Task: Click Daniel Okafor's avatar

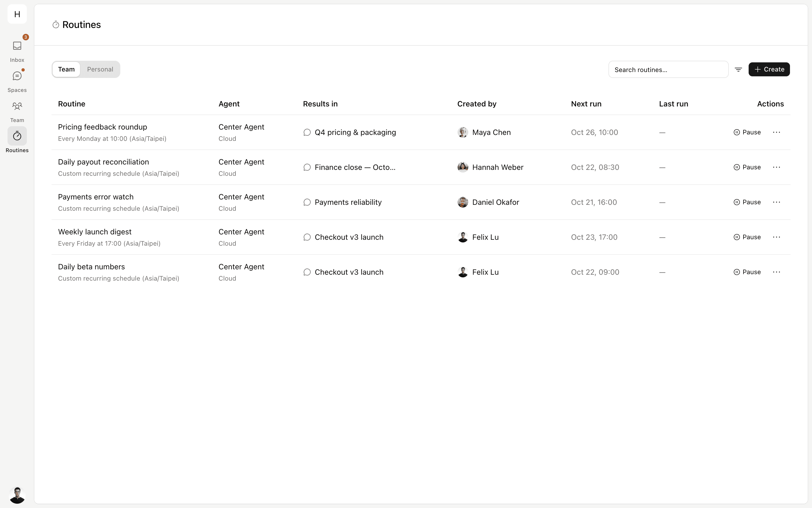Action: pyautogui.click(x=463, y=202)
